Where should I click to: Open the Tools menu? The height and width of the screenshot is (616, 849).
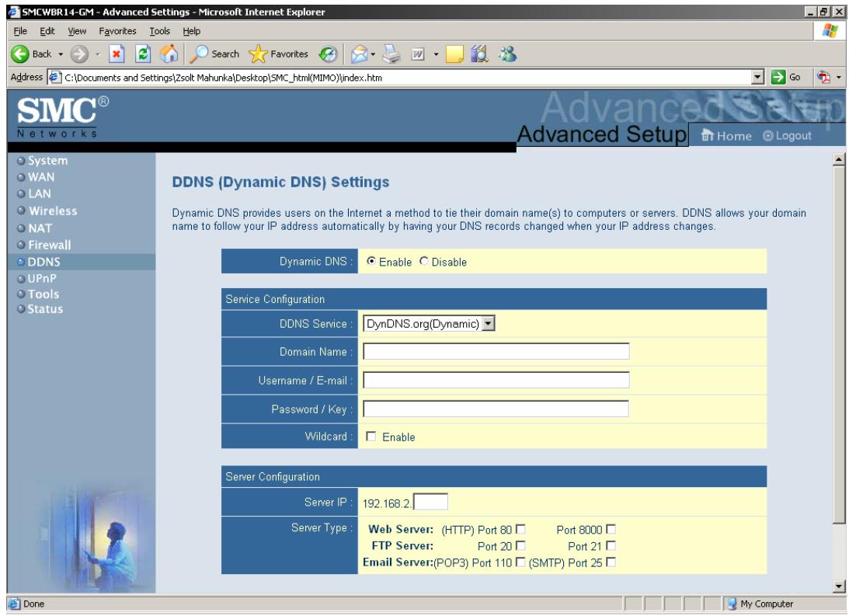click(x=160, y=31)
